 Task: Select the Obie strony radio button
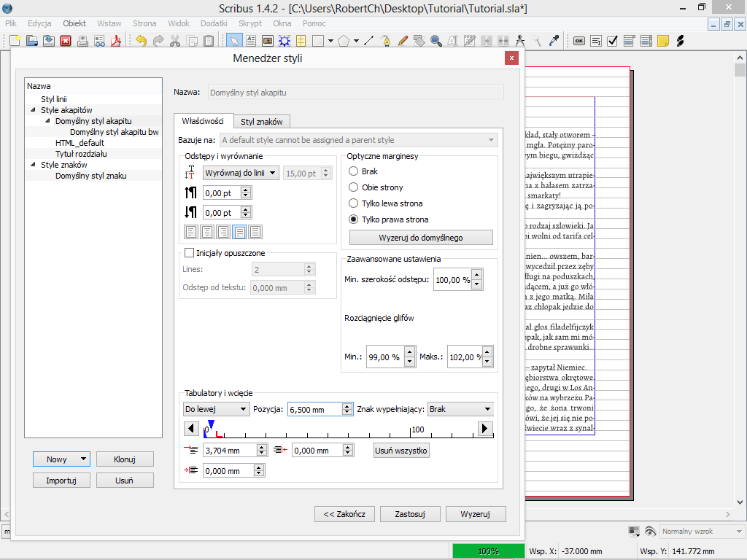point(354,187)
